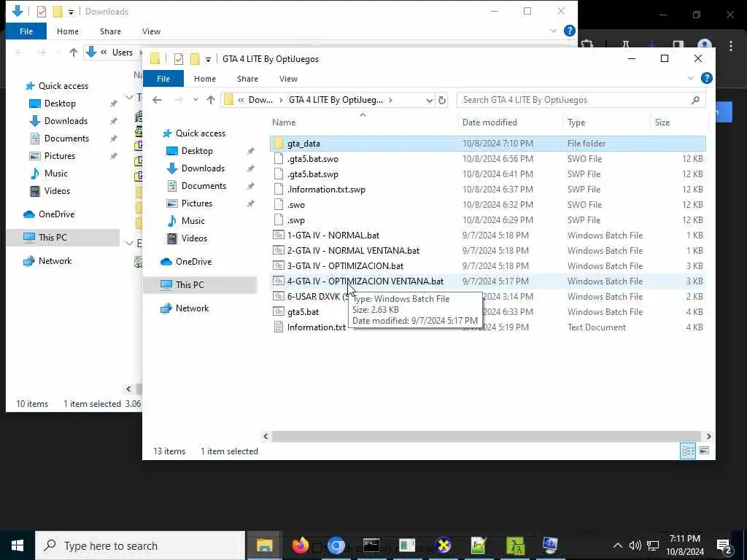The image size is (747, 560).
Task: Select the .swp file icon
Action: [279, 220]
